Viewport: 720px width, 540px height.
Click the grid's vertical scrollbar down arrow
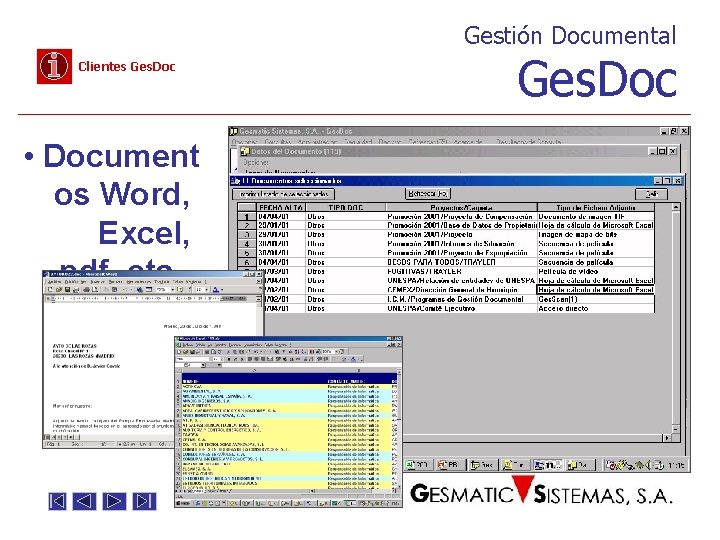click(675, 428)
